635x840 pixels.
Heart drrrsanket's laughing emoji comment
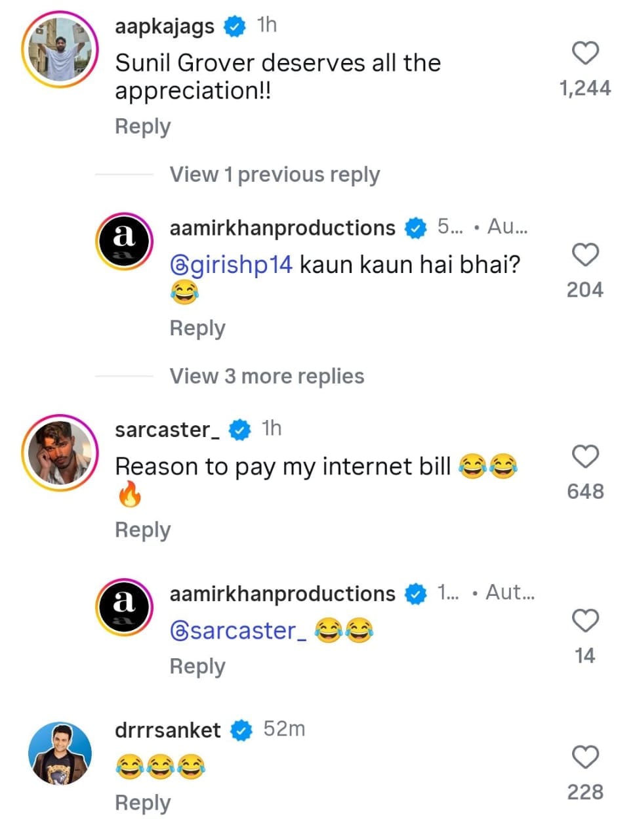coord(585,757)
